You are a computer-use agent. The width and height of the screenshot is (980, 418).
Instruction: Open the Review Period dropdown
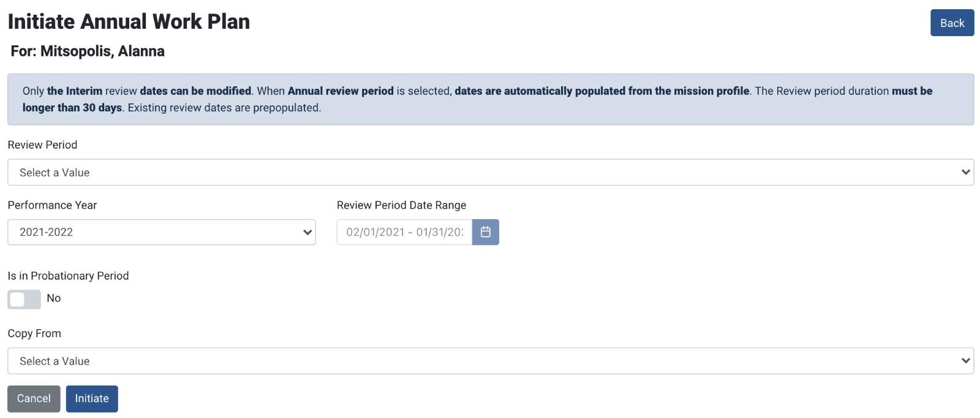coord(491,173)
